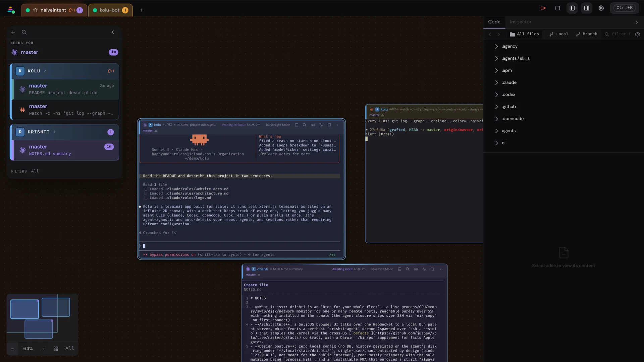Focus the kolu terminal input prompt
This screenshot has height=362, width=644.
point(240,246)
